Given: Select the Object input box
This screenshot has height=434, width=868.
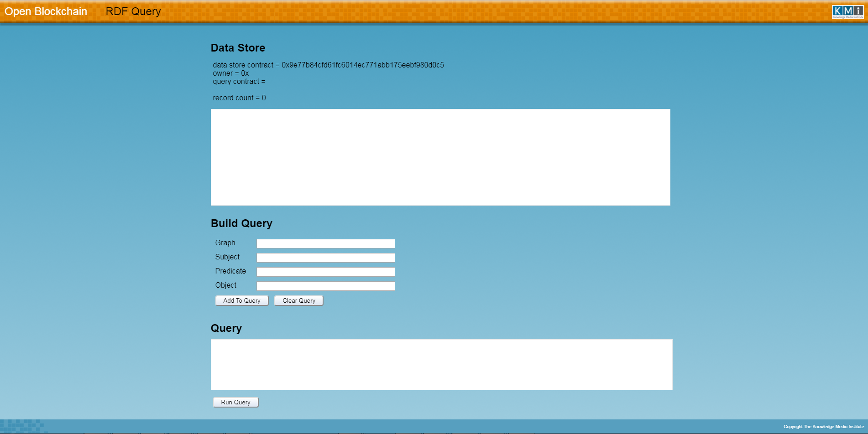Looking at the screenshot, I should click(325, 286).
